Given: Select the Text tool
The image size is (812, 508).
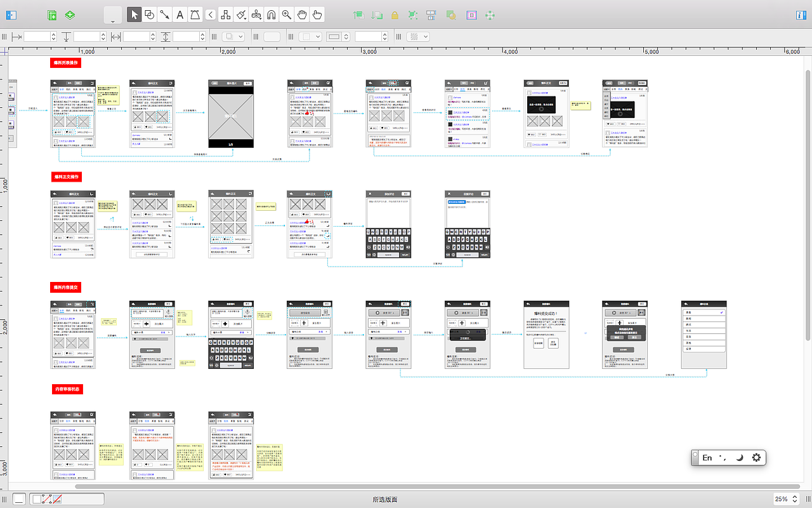Looking at the screenshot, I should [180, 15].
